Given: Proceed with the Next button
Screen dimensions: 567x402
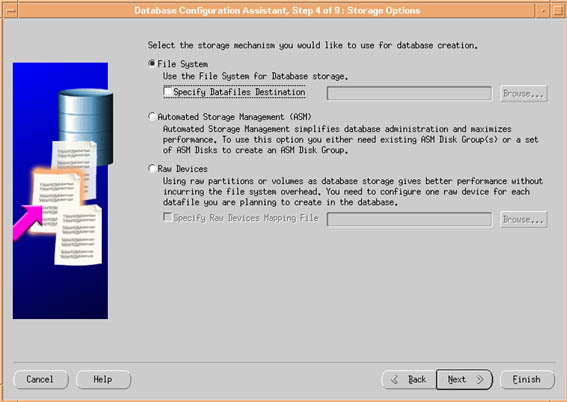Looking at the screenshot, I should pyautogui.click(x=464, y=380).
